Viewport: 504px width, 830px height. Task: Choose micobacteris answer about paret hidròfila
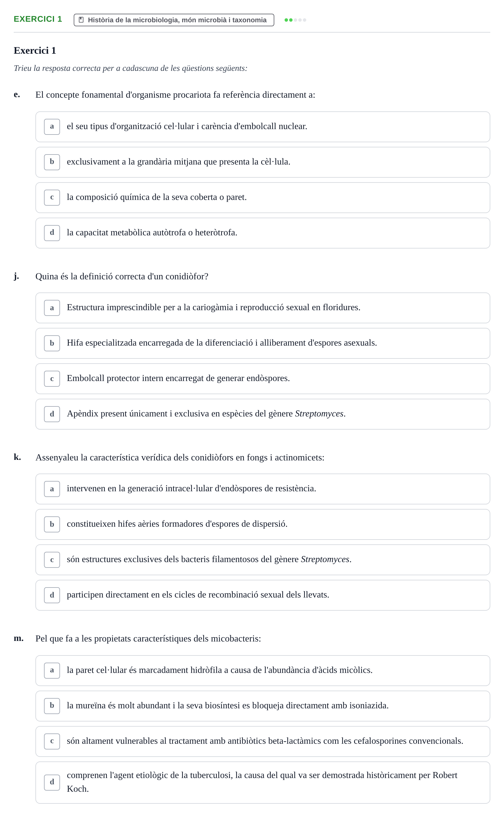coord(263,671)
